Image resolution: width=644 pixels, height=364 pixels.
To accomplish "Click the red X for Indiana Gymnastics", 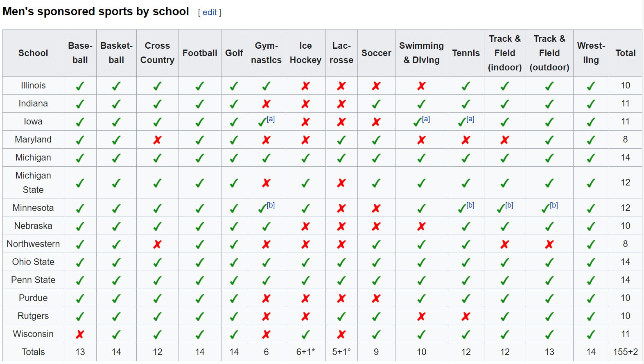I will [x=266, y=104].
